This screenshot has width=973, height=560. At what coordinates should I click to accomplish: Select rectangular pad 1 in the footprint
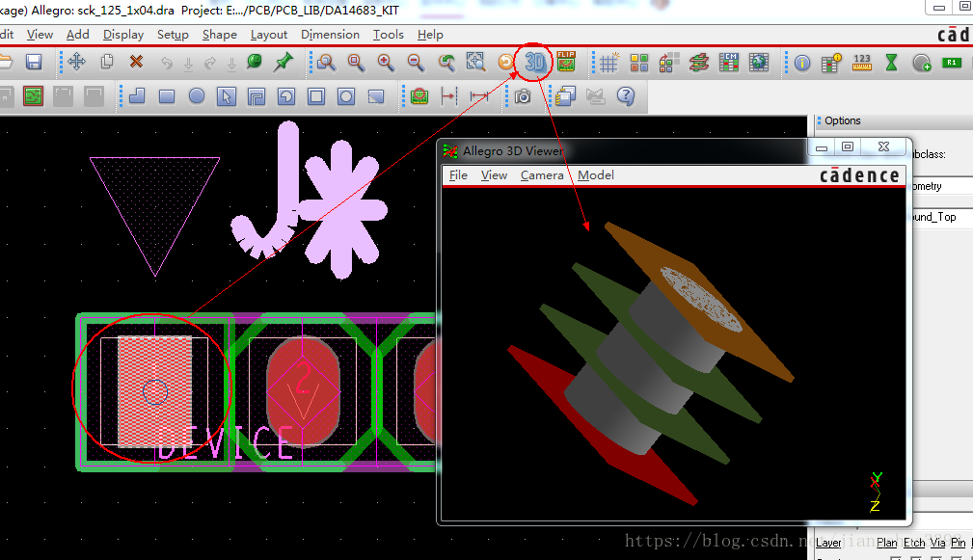tap(154, 391)
